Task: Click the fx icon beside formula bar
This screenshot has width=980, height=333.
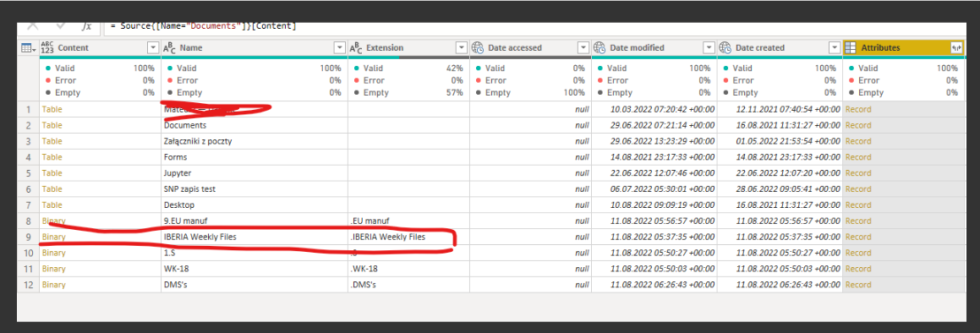Action: click(88, 26)
